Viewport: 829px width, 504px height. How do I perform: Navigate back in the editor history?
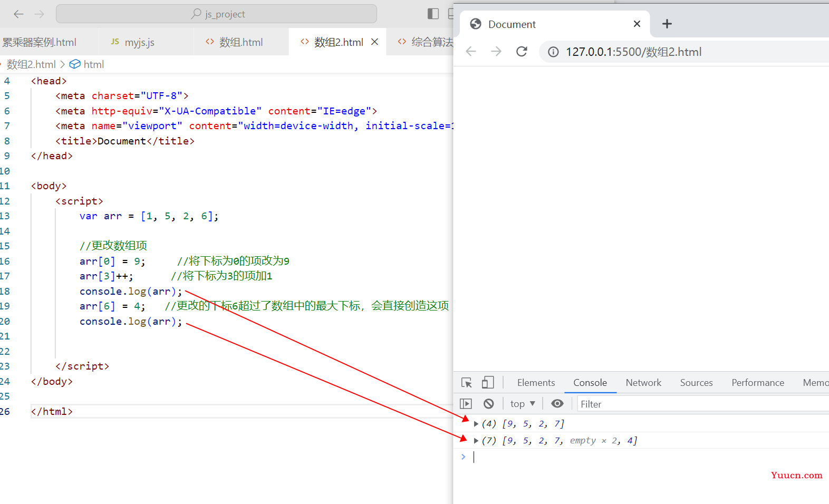(x=19, y=14)
